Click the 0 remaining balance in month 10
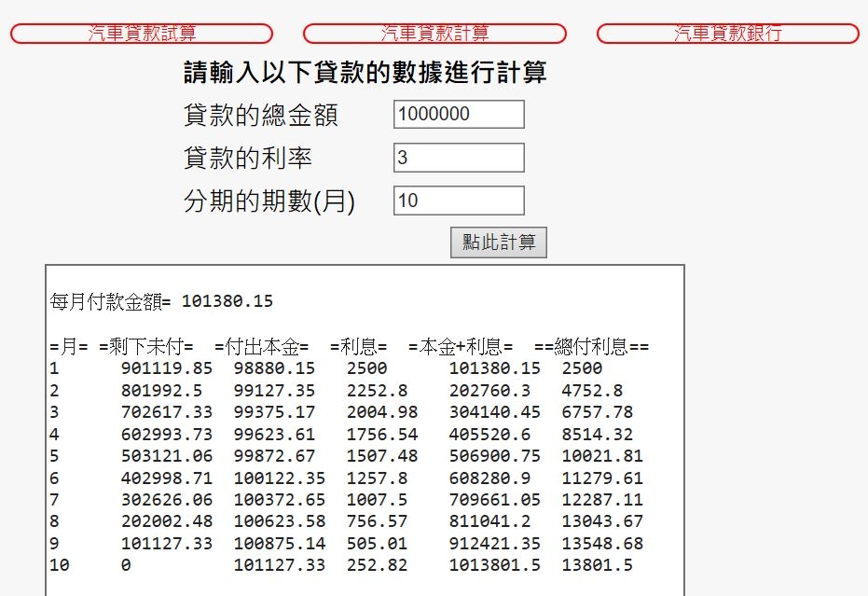 tap(126, 565)
